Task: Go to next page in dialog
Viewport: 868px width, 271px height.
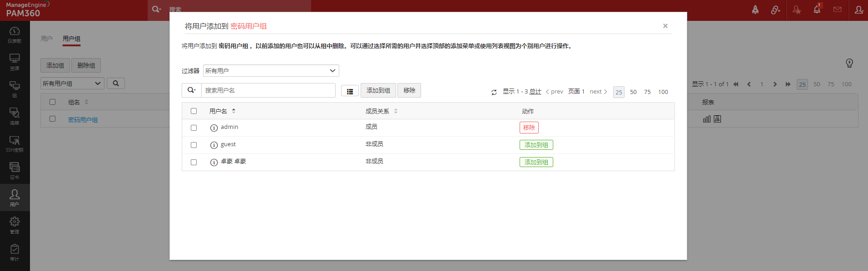Action: click(598, 92)
